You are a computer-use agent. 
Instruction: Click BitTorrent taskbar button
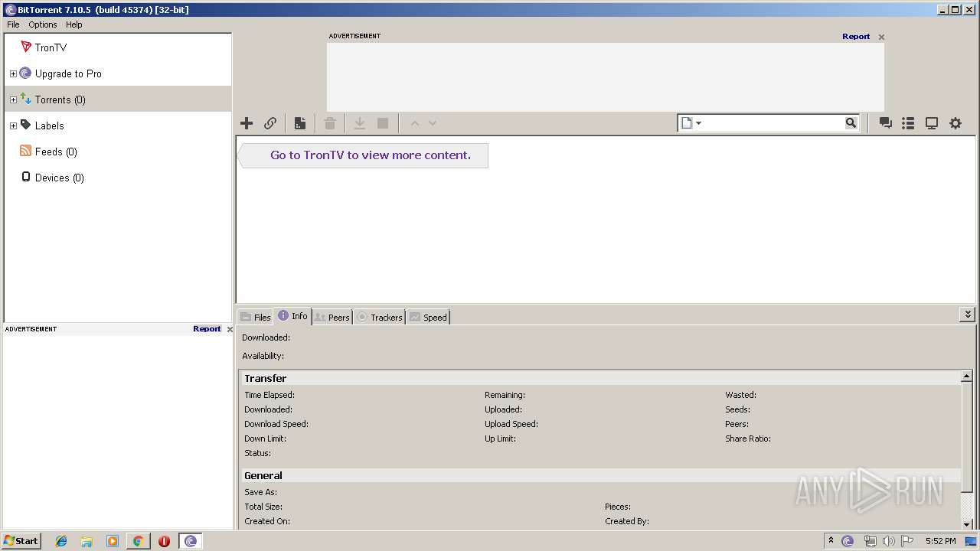pyautogui.click(x=191, y=541)
